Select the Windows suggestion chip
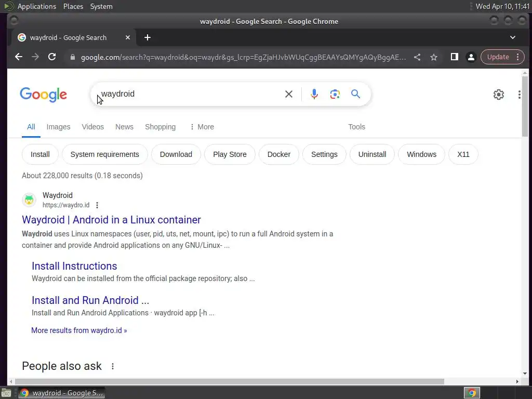Image resolution: width=532 pixels, height=399 pixels. click(421, 154)
